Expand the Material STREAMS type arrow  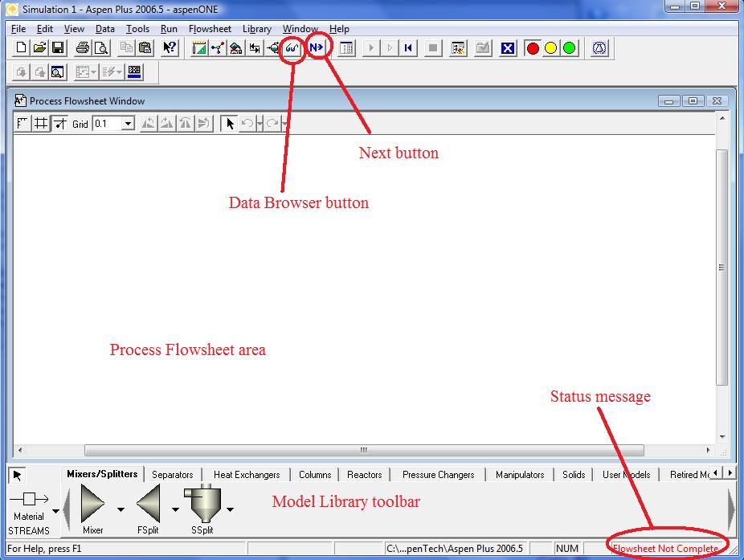coord(55,509)
